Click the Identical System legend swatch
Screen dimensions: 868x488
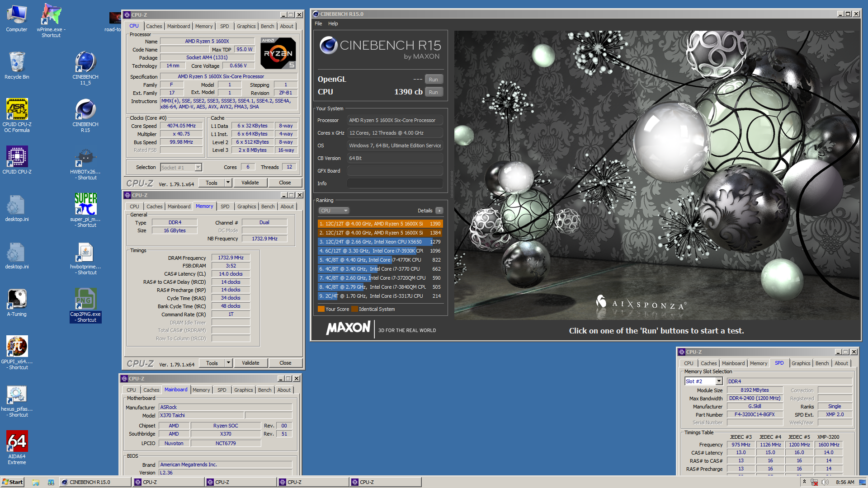(355, 309)
